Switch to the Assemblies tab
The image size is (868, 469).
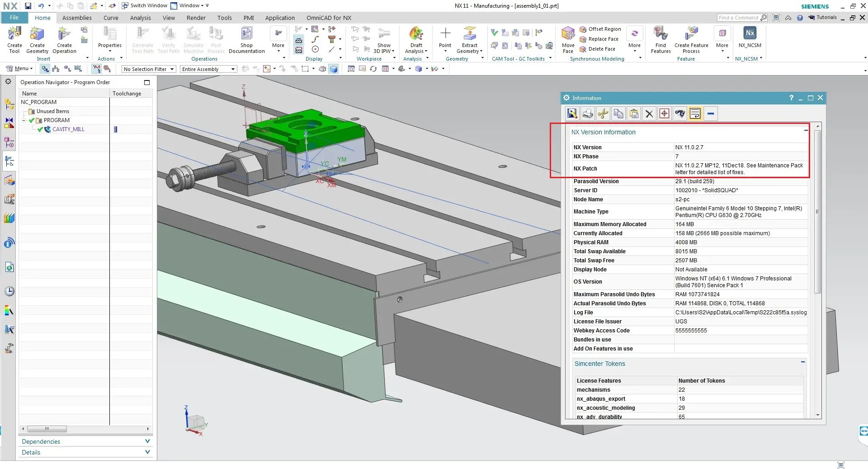pos(77,18)
